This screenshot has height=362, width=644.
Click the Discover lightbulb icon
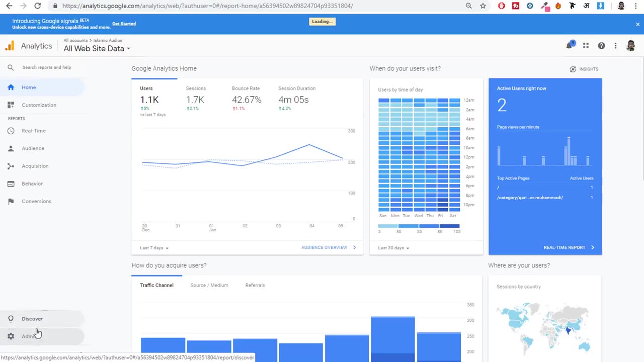11,319
